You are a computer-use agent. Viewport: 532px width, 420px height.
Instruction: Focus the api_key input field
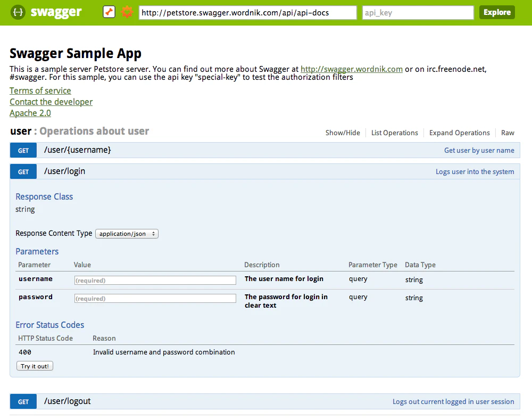tap(418, 13)
